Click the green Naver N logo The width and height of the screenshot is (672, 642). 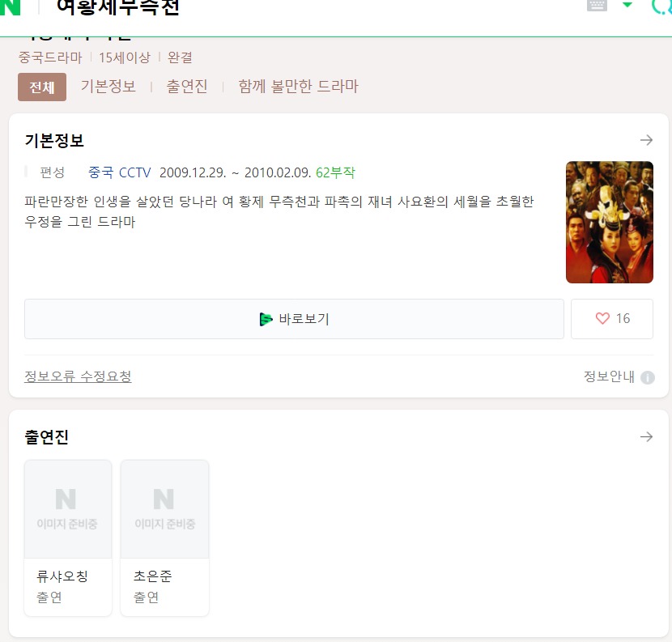(10, 6)
